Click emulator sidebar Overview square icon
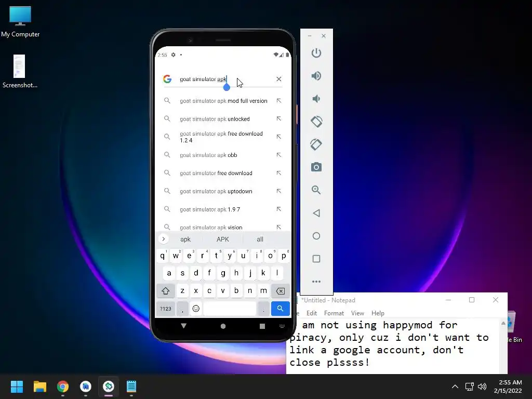The width and height of the screenshot is (532, 399). (x=316, y=259)
